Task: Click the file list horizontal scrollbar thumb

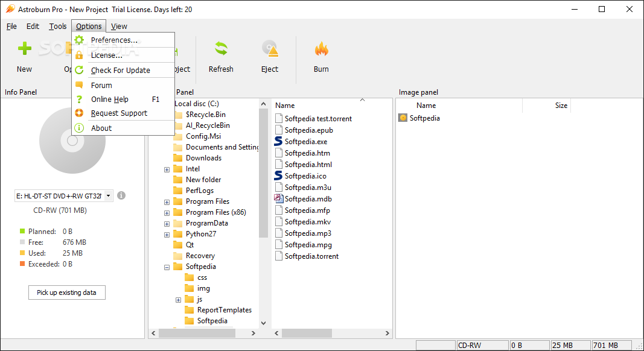Action: [307, 334]
